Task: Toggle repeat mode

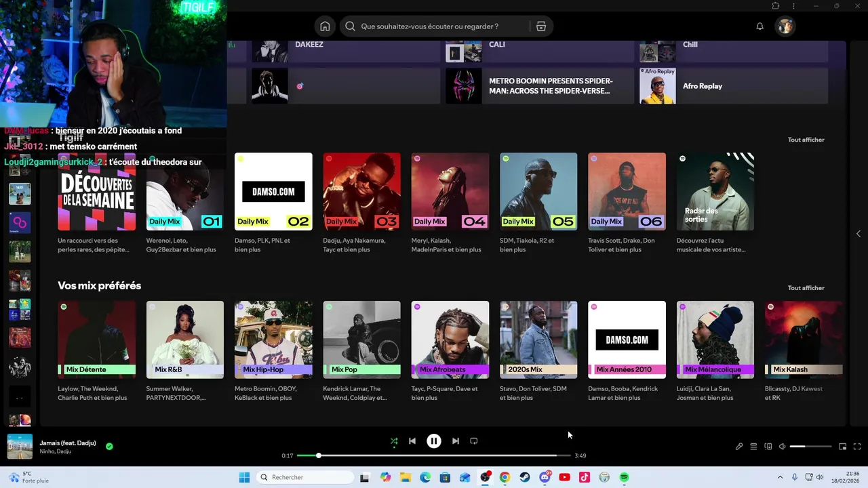Action: tap(474, 441)
